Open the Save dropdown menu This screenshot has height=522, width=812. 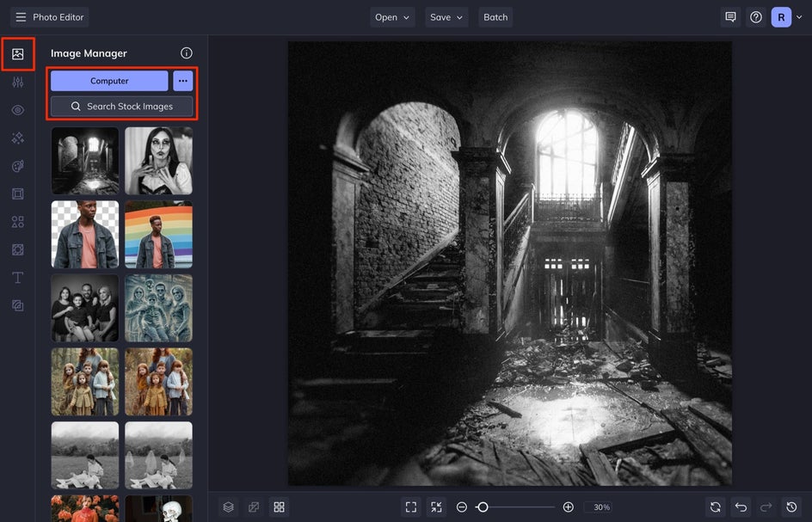[446, 17]
